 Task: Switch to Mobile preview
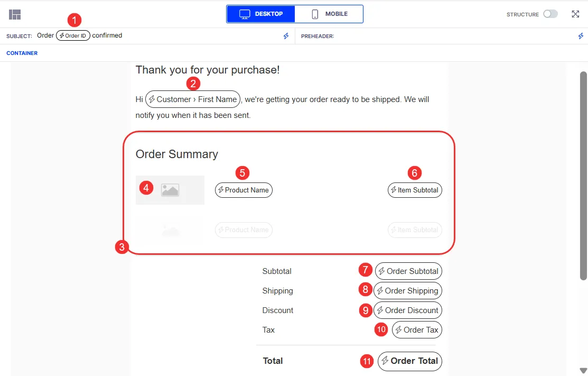click(x=329, y=14)
